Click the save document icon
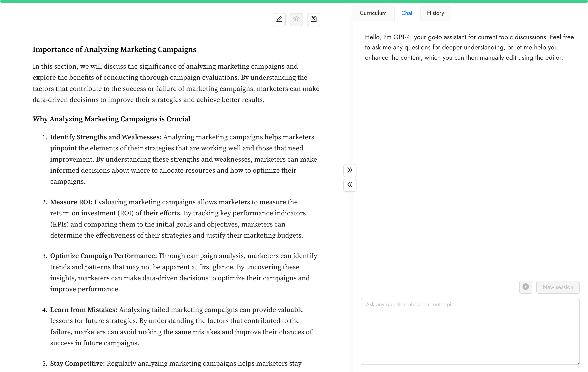Screen dimensions: 588x372 click(x=313, y=19)
